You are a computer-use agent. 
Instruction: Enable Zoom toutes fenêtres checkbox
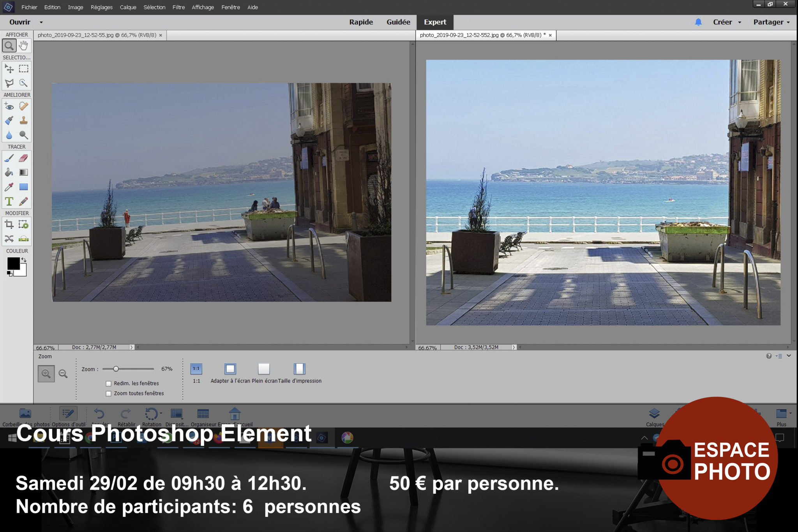pyautogui.click(x=109, y=394)
